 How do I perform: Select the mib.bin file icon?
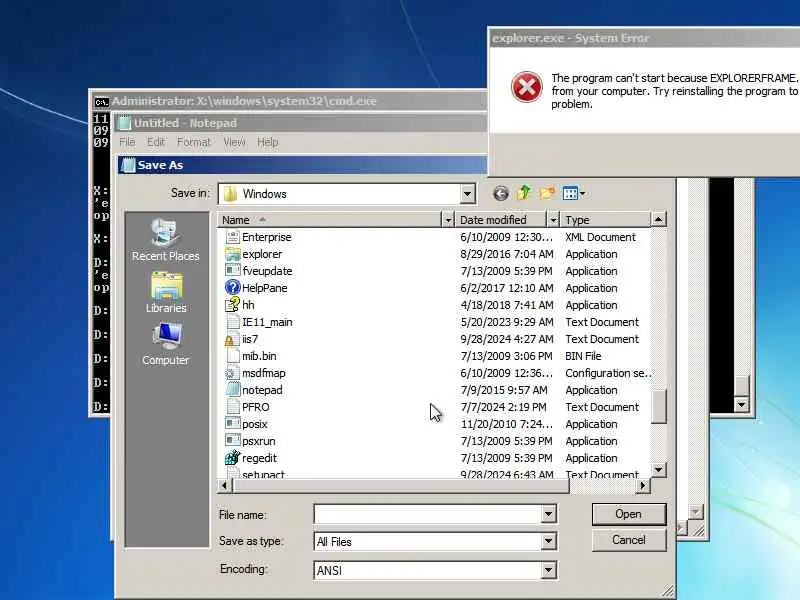[233, 356]
